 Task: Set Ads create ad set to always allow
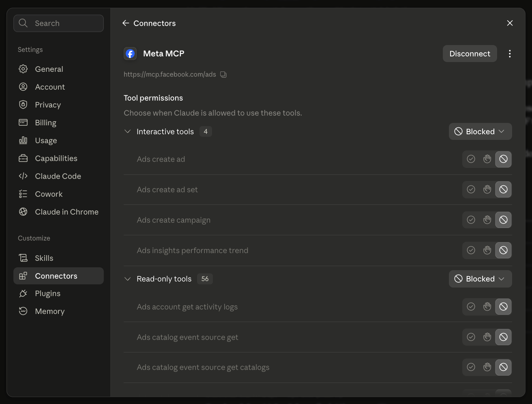point(471,189)
